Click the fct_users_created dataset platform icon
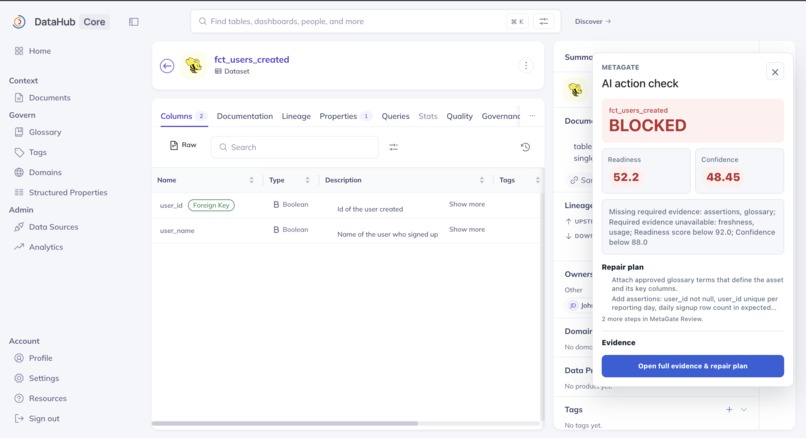Viewport: 806px width, 438px height. point(194,65)
